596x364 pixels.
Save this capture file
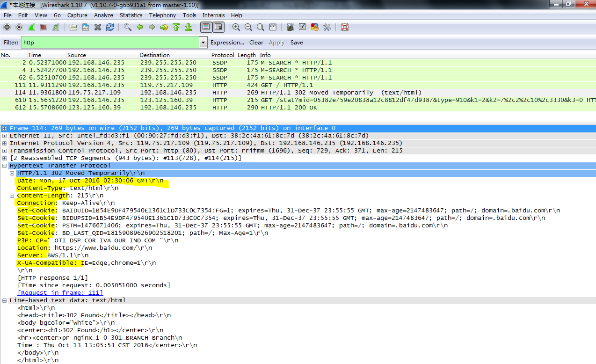86,27
